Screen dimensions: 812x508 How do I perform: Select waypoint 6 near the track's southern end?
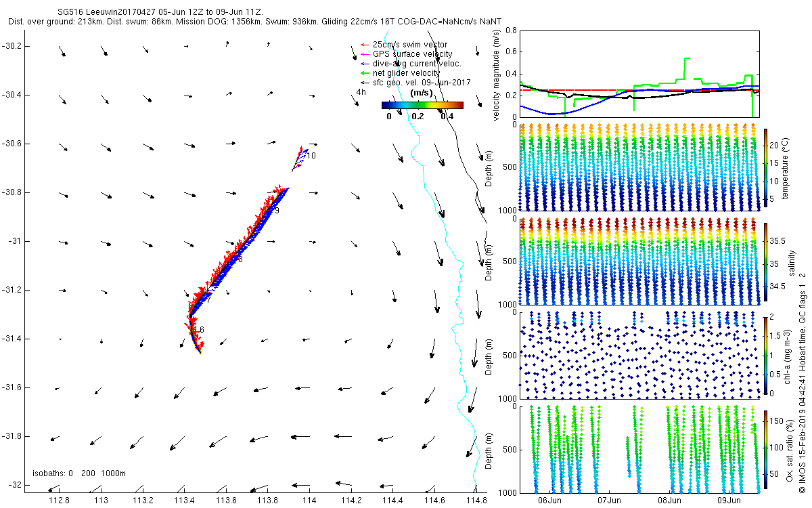202,330
